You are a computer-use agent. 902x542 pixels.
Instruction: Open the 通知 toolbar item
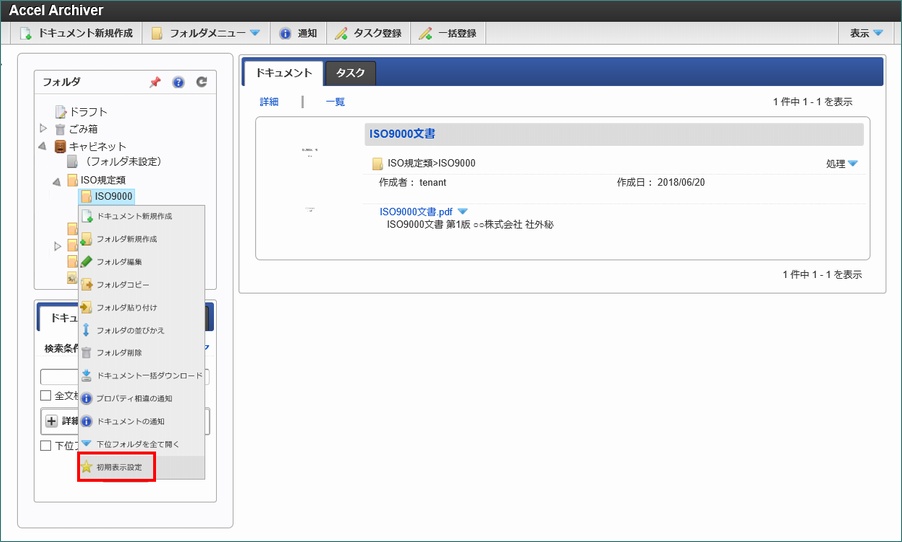298,33
